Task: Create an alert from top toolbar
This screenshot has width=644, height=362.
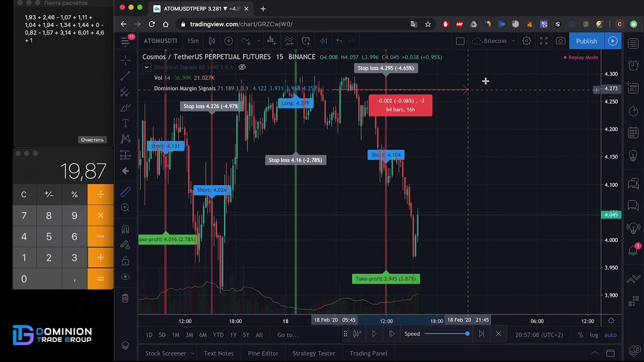Action: tap(306, 41)
